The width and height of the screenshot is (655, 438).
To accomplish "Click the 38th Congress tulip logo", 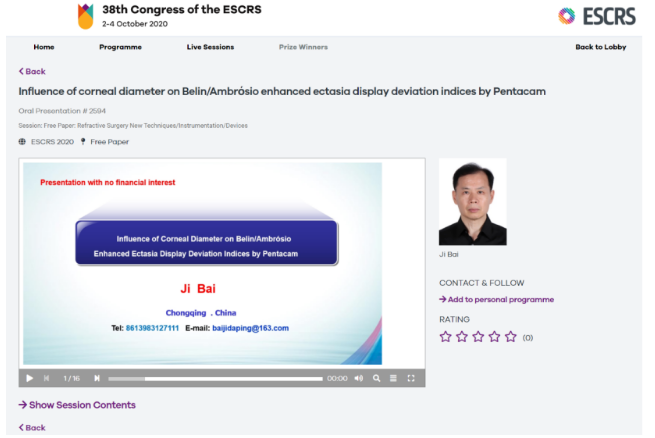I will click(86, 16).
